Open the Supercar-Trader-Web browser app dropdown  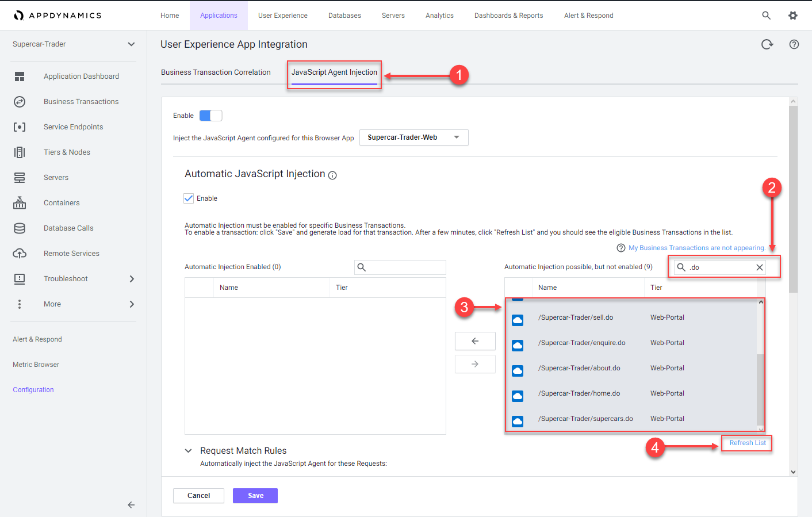pyautogui.click(x=414, y=137)
